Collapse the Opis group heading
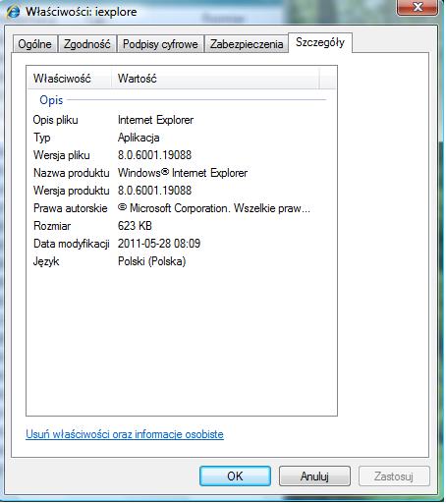This screenshot has width=446, height=504. (51, 100)
